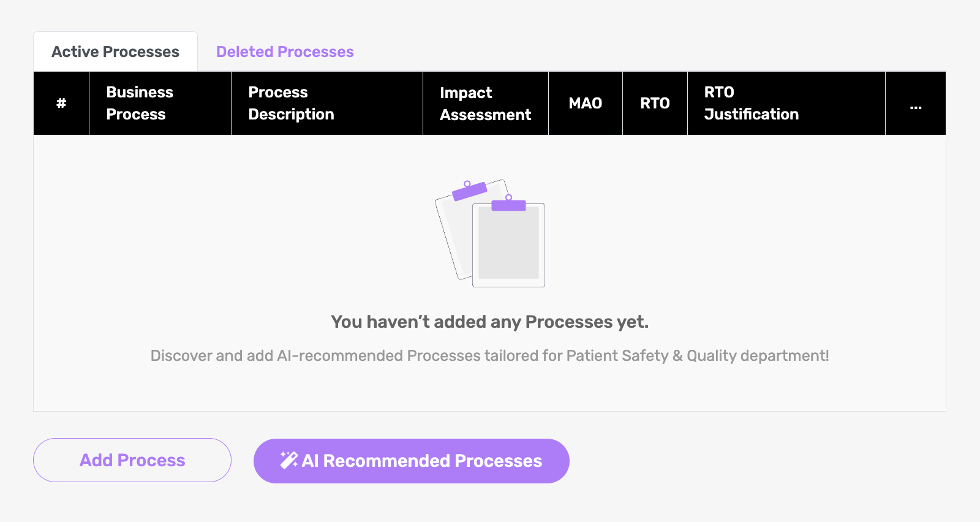Click the empty table body area
This screenshot has width=980, height=522.
(x=490, y=273)
